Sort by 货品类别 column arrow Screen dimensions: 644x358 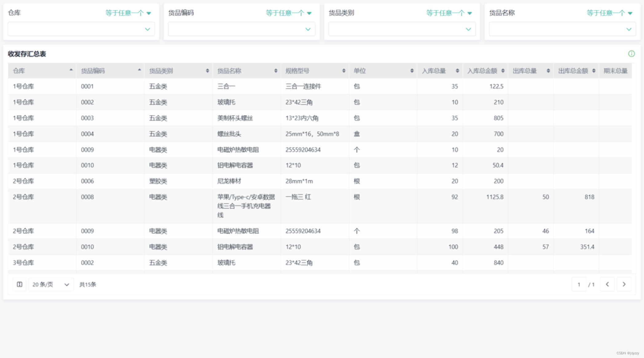tap(207, 71)
